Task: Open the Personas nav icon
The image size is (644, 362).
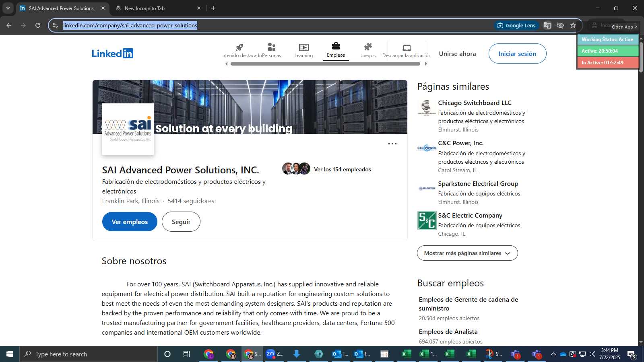Action: tap(272, 50)
